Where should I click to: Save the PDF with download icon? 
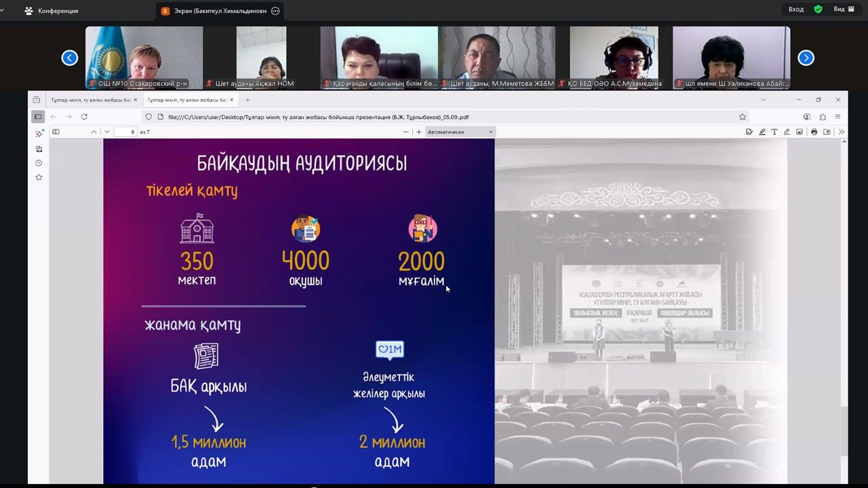(827, 131)
